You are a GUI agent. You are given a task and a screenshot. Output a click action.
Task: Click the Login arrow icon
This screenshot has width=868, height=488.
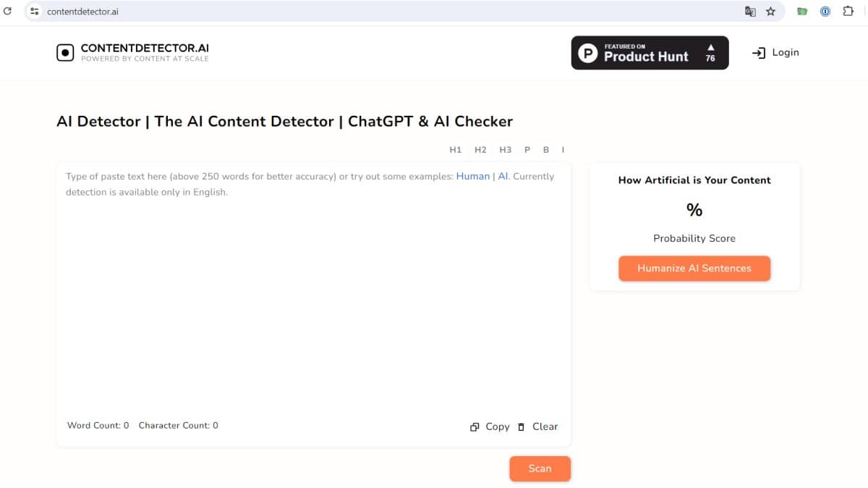759,53
